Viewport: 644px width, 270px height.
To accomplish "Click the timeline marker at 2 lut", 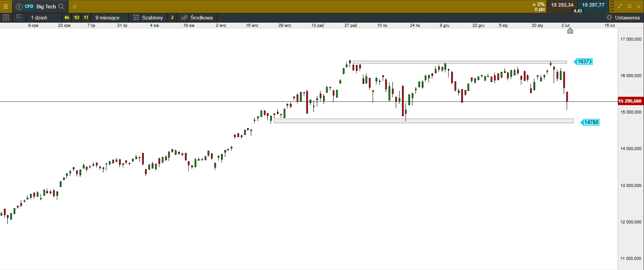I will 570,31.
